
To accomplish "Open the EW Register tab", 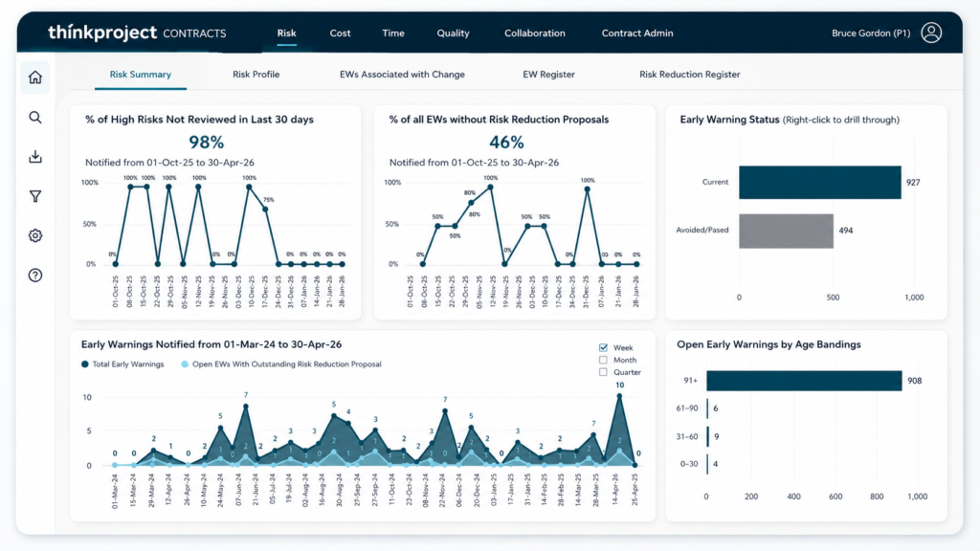I will pos(548,75).
